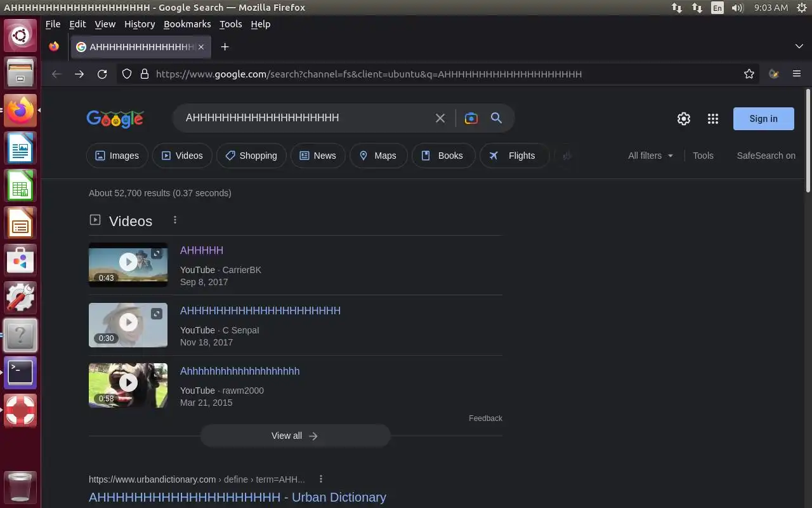Viewport: 812px width, 508px height.
Task: Open rawm2000 Ahhhh video link
Action: (x=240, y=371)
